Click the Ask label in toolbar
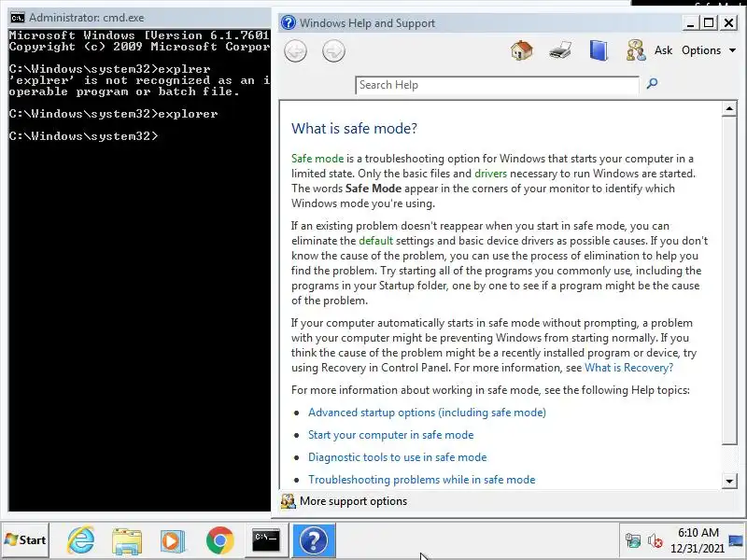The height and width of the screenshot is (560, 747). coord(663,50)
